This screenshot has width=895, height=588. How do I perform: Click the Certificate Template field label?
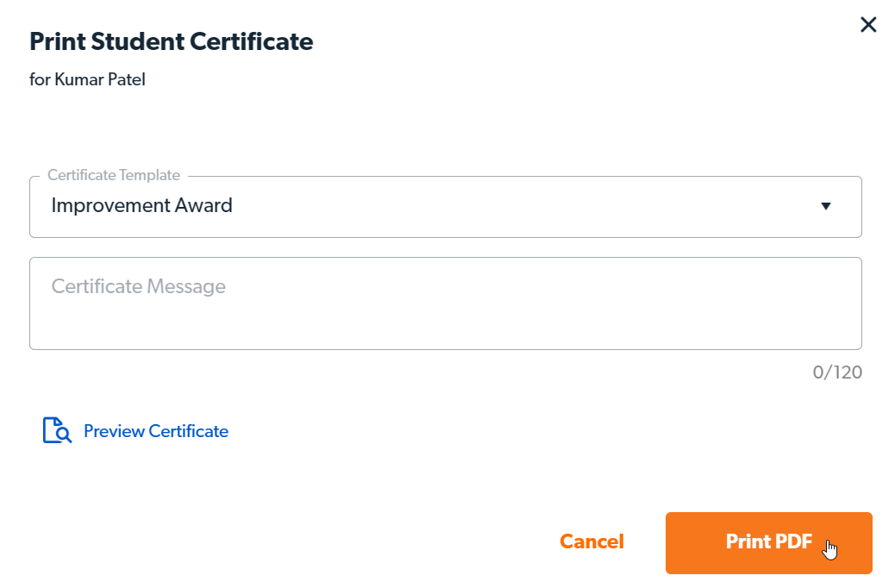[x=114, y=175]
